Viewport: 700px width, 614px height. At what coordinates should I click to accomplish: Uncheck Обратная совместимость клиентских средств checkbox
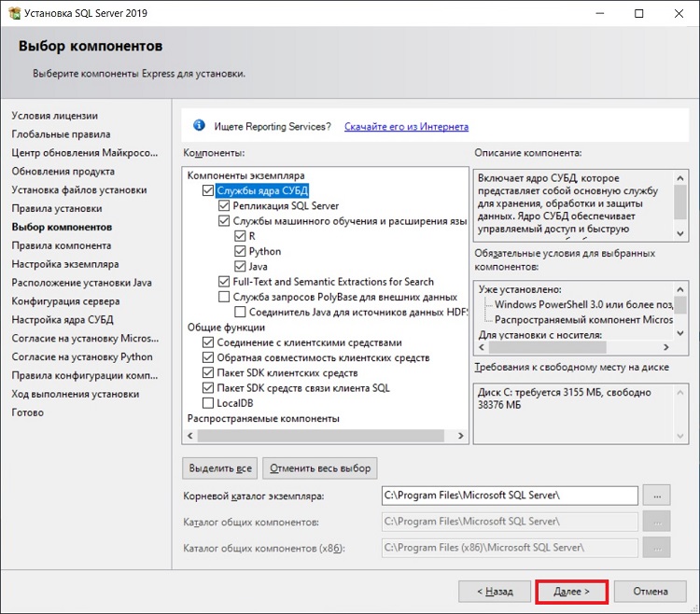point(208,357)
